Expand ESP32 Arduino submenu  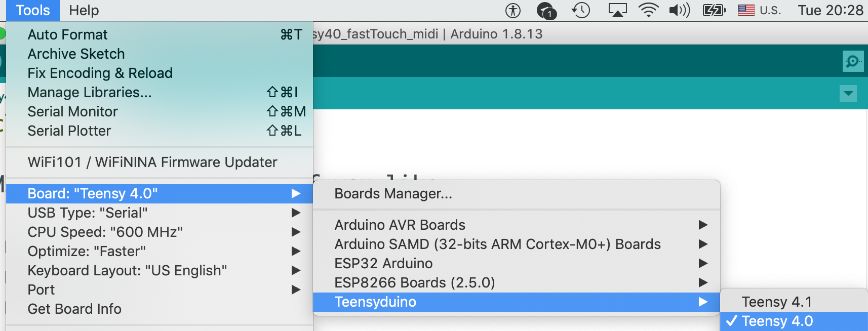click(x=517, y=263)
